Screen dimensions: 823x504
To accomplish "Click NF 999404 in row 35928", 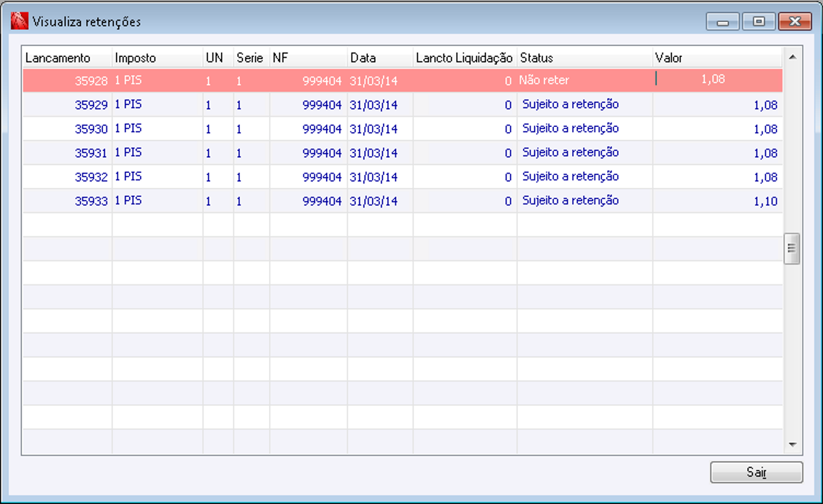I will pyautogui.click(x=322, y=81).
